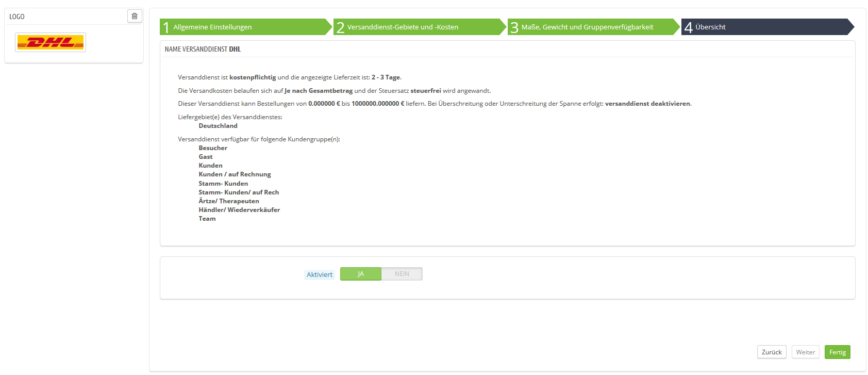Click the DHL logo thumbnail
Image resolution: width=868 pixels, height=375 pixels.
(x=51, y=42)
